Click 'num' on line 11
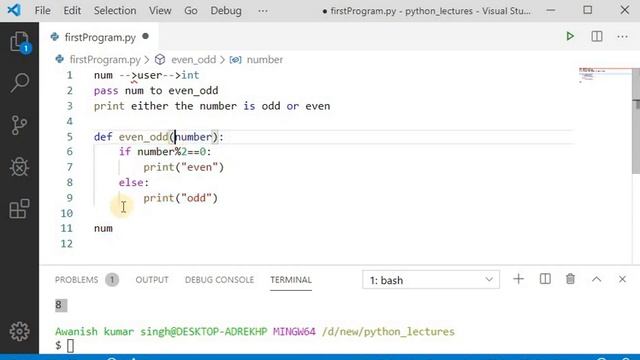This screenshot has height=360, width=640. (x=103, y=228)
